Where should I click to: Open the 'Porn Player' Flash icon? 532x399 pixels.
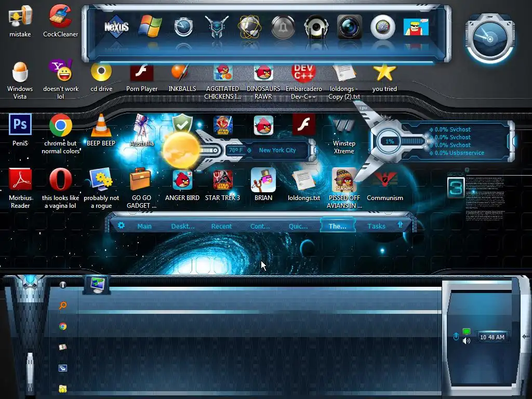(x=142, y=77)
